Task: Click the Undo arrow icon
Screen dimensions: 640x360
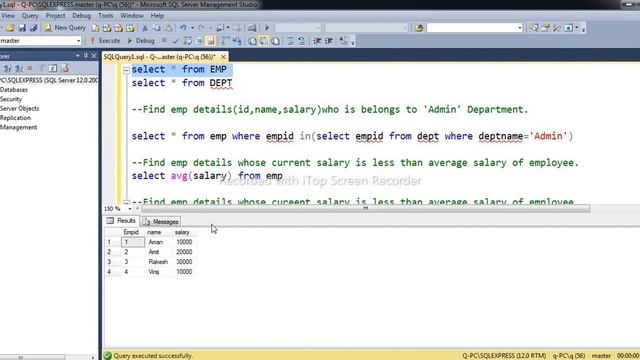Action: pos(183,28)
